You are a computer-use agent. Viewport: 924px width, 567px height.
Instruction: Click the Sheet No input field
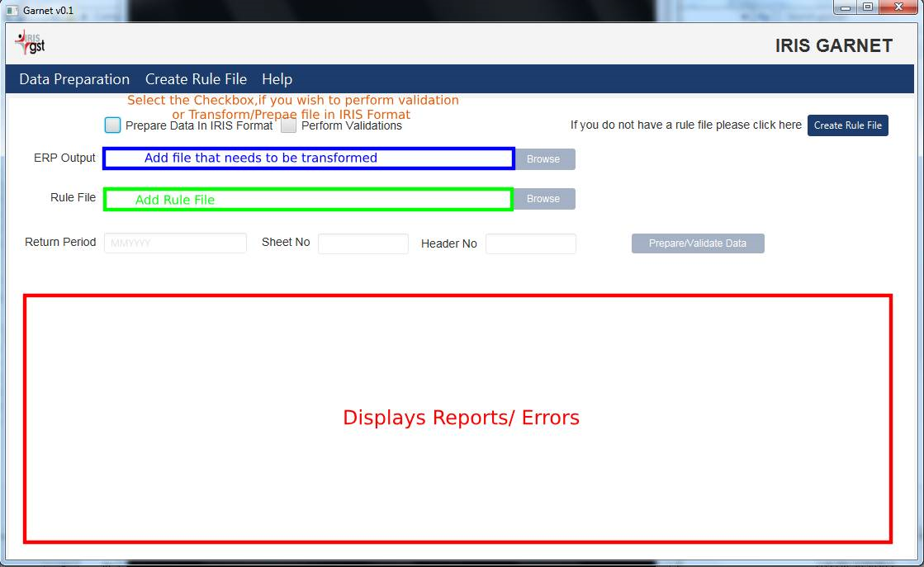363,243
